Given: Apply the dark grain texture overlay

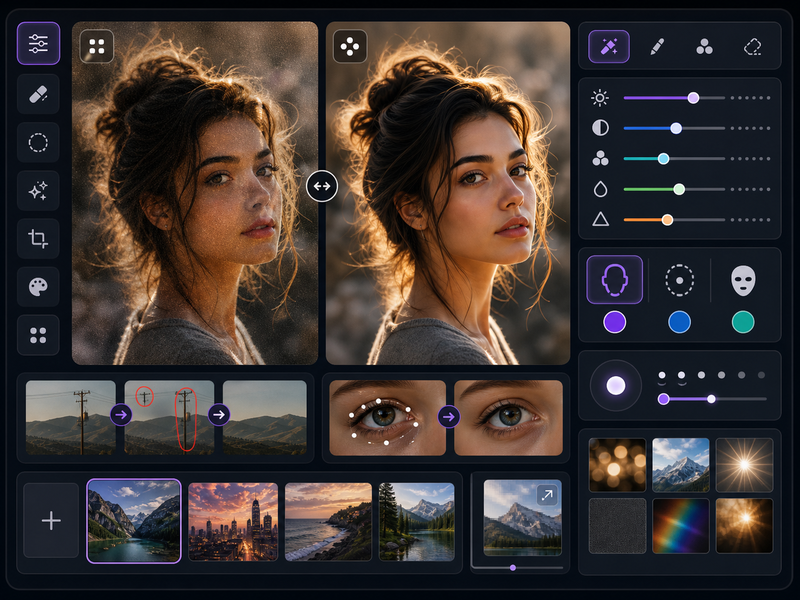Looking at the screenshot, I should coord(617,526).
